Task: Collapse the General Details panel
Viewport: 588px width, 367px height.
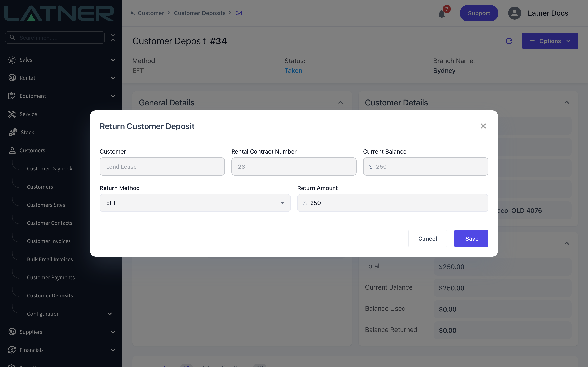Action: [340, 102]
